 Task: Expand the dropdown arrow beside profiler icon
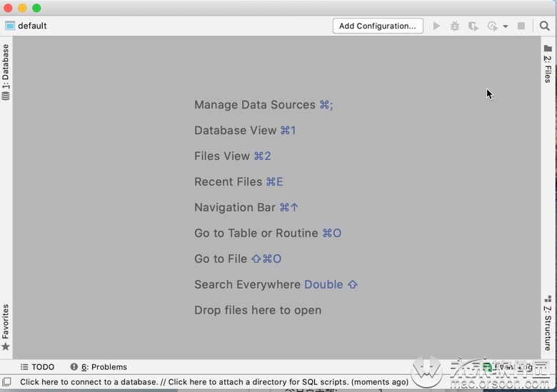click(x=505, y=26)
